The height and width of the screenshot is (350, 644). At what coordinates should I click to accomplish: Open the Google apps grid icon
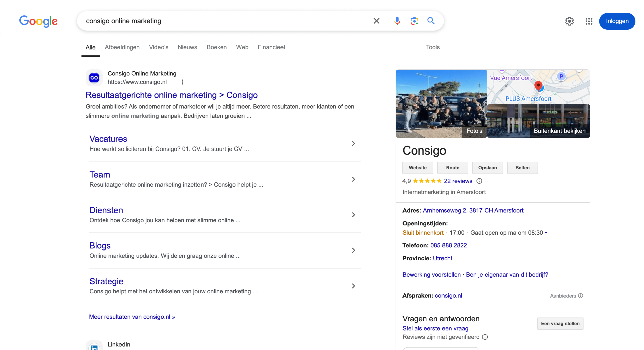[x=589, y=21]
